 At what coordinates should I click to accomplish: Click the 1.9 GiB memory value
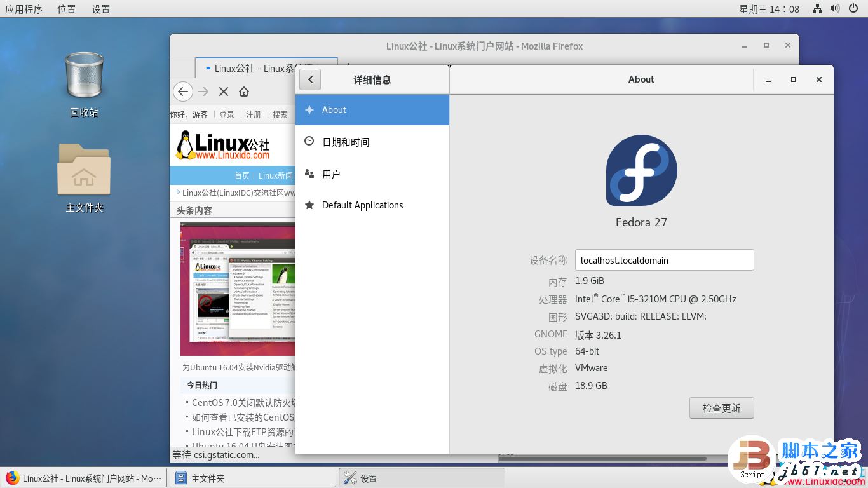pyautogui.click(x=590, y=281)
